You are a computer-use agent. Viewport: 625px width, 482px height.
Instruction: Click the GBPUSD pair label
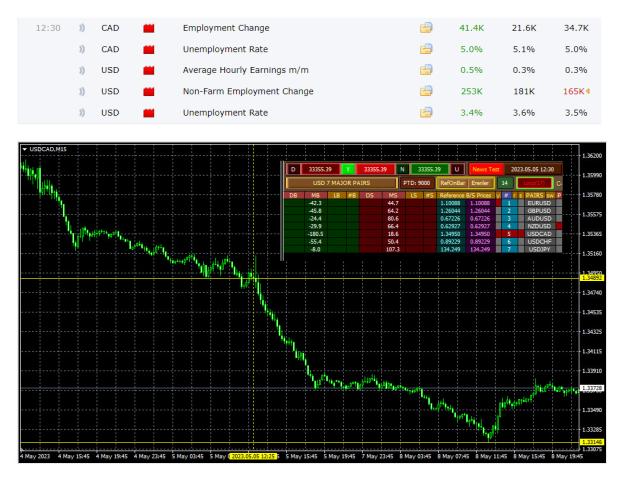click(x=539, y=211)
